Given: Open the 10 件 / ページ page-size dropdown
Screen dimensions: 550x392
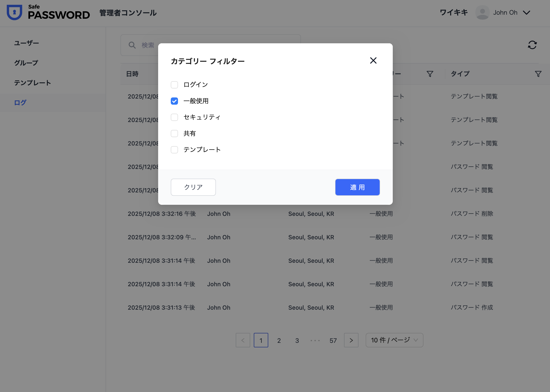Looking at the screenshot, I should 394,340.
